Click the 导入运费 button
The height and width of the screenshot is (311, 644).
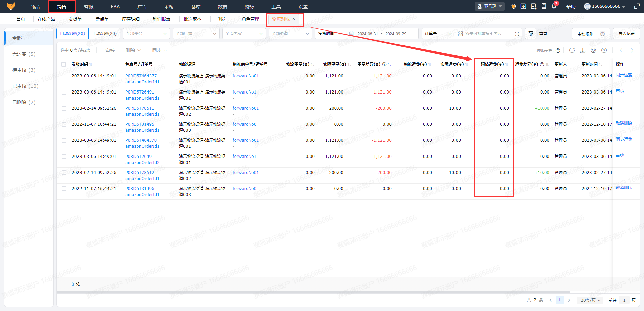click(x=626, y=34)
